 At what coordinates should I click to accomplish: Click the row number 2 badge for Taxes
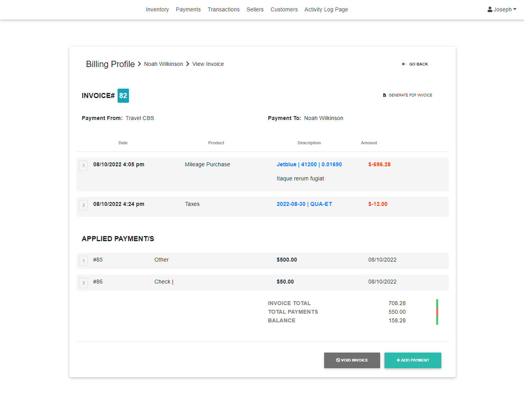83,205
